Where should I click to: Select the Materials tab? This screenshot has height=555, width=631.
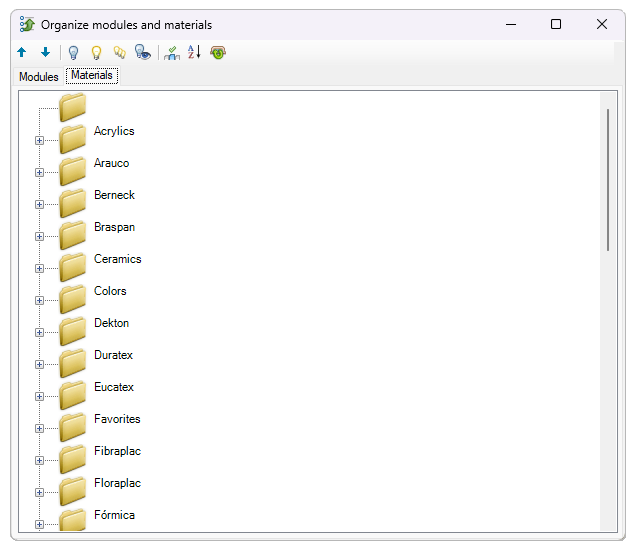(x=92, y=76)
